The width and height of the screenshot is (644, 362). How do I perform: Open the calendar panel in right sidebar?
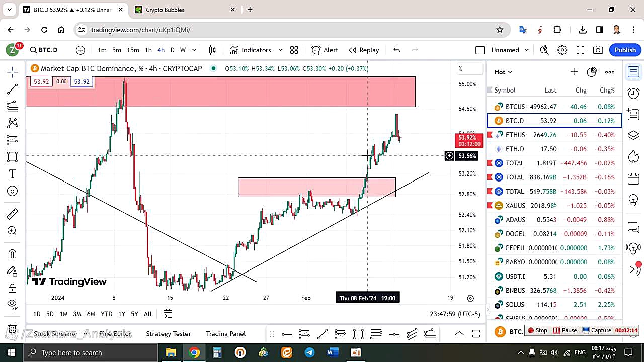pos(633,178)
